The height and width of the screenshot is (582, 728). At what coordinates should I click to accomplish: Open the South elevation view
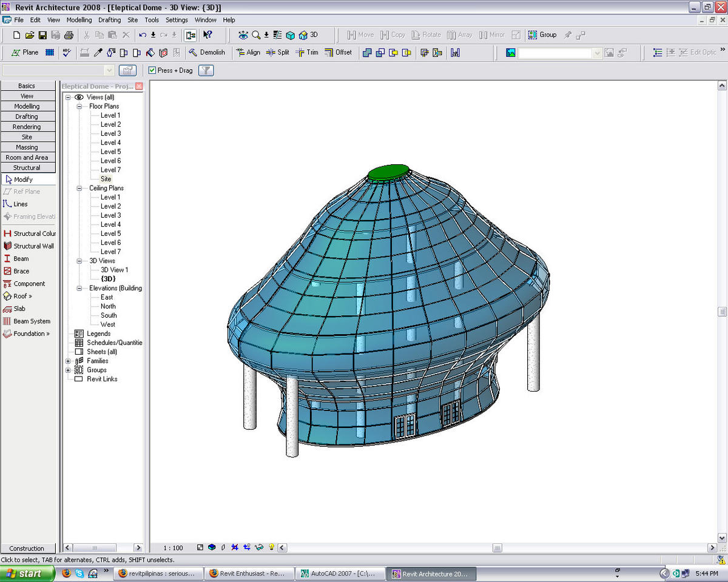(x=108, y=315)
